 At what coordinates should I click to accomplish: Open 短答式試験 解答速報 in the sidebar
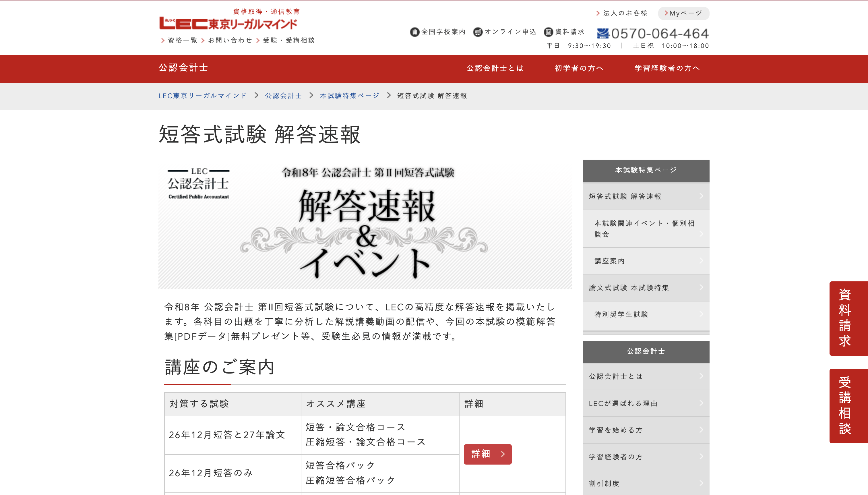(646, 196)
